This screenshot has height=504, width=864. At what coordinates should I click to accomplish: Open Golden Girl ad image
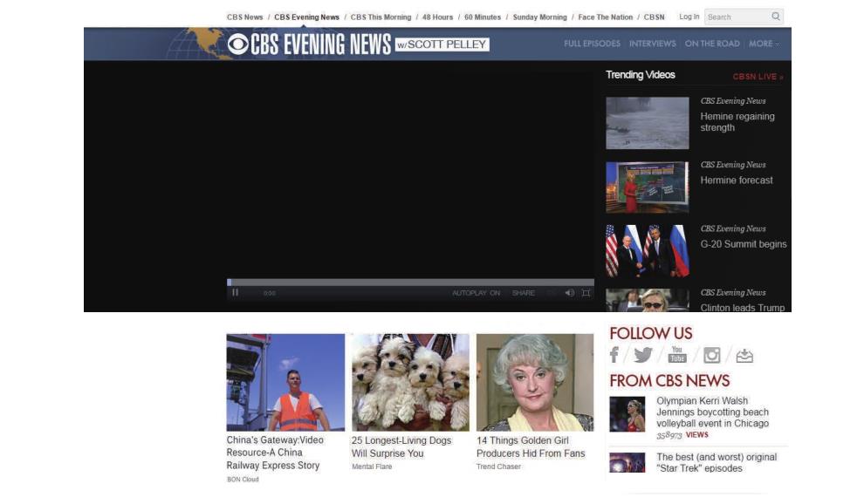(535, 382)
